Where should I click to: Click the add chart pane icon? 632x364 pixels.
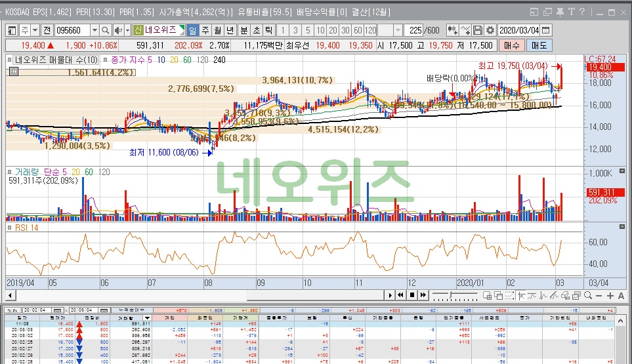tap(488, 296)
